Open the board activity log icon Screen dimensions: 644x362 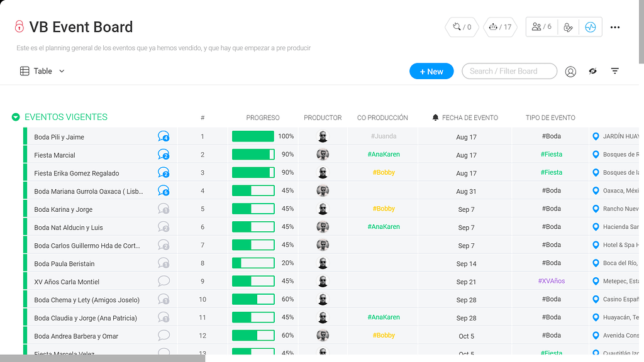590,27
